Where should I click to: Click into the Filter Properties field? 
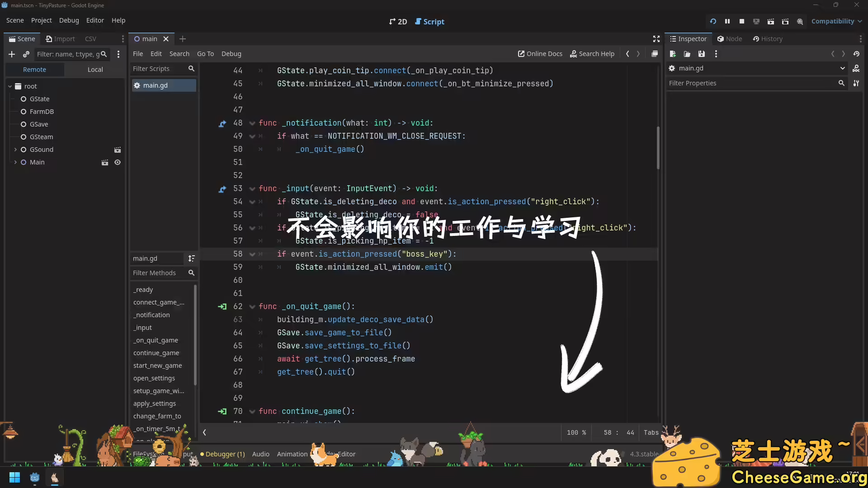click(750, 83)
